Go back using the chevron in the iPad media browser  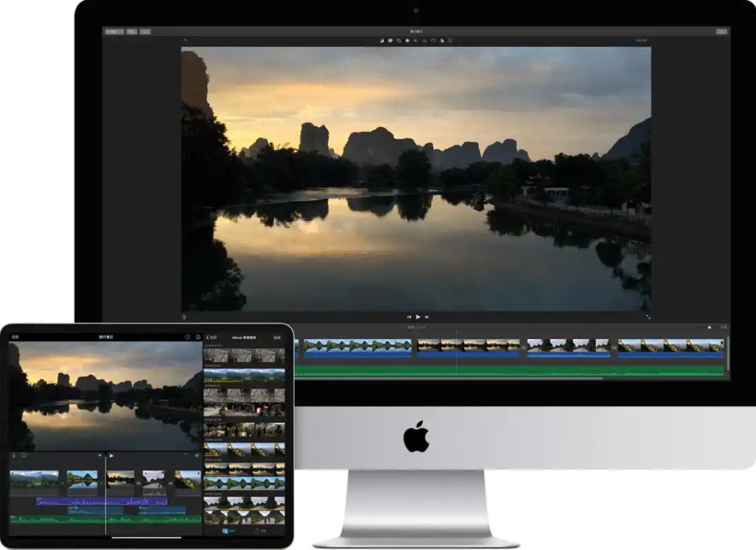[x=208, y=337]
